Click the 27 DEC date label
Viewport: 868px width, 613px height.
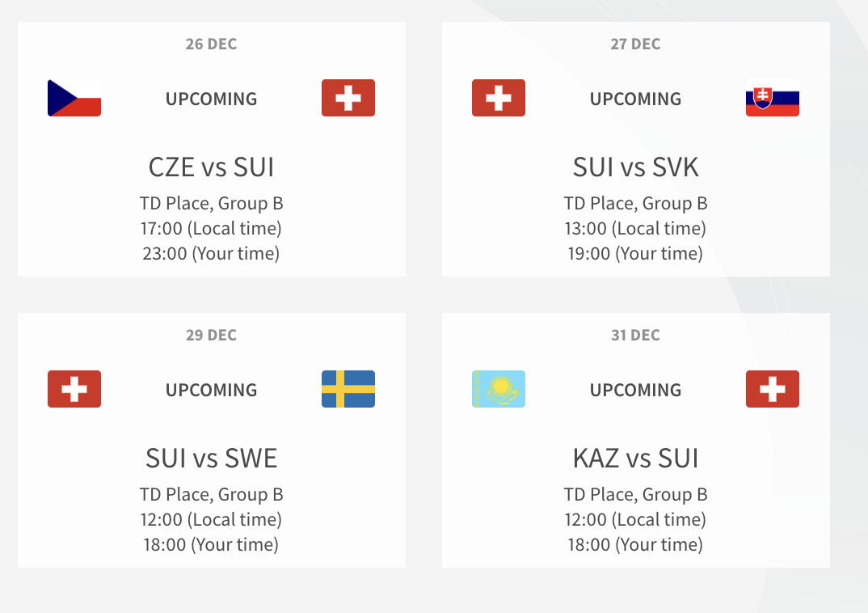click(x=636, y=44)
